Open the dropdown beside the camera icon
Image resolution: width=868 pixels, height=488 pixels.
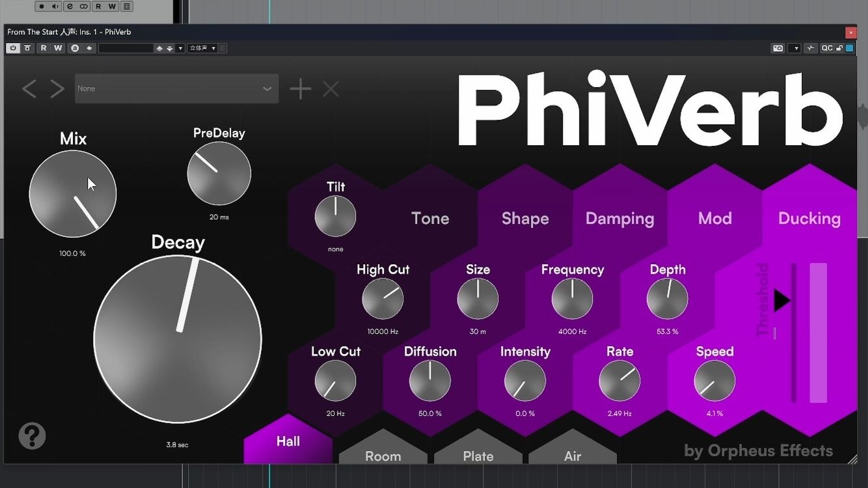[794, 48]
